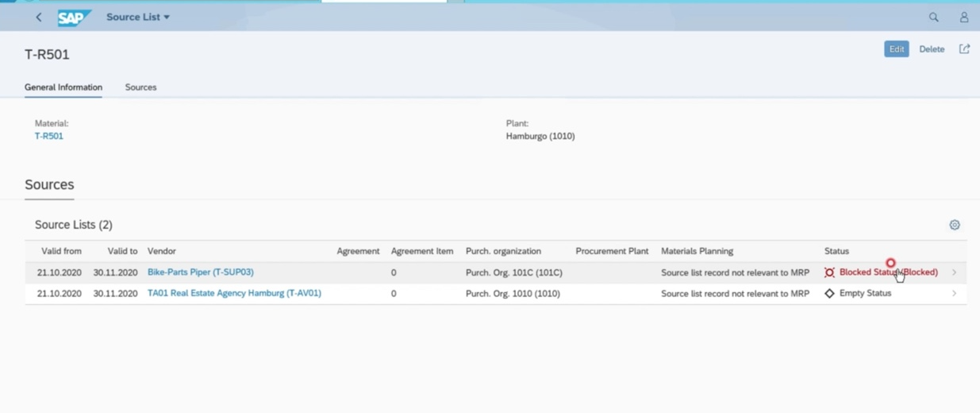This screenshot has width=980, height=413.
Task: Switch to General Information tab
Action: click(63, 87)
